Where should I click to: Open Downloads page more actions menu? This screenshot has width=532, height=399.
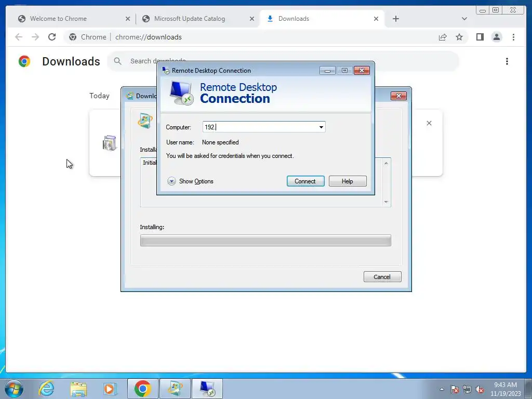click(507, 61)
